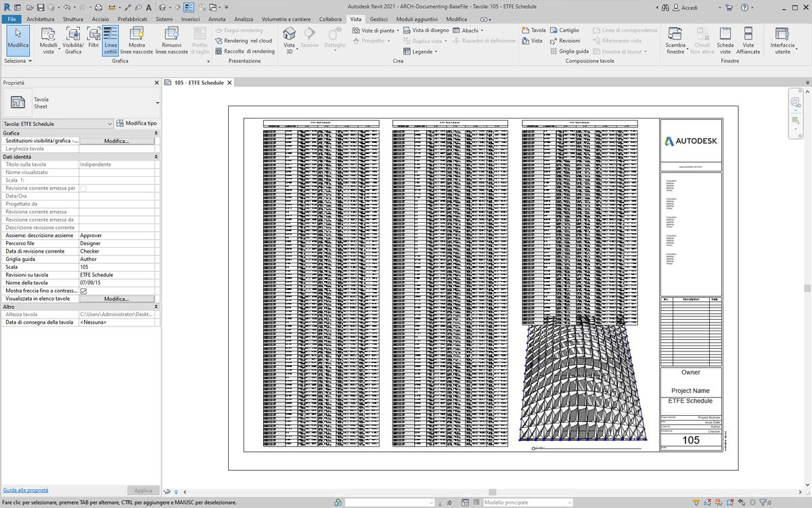Viewport: 812px width, 508px height.
Task: Close the 105 - ETFE Schedule view tab
Action: tap(229, 83)
